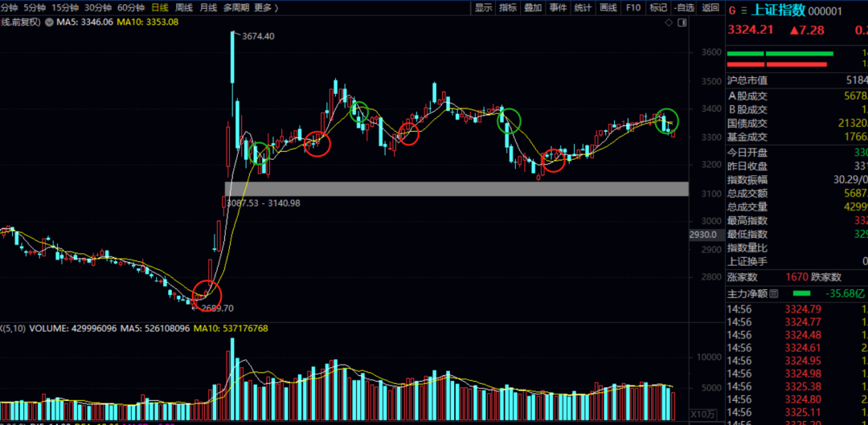Open the green list icon beside 上证指数

743,10
